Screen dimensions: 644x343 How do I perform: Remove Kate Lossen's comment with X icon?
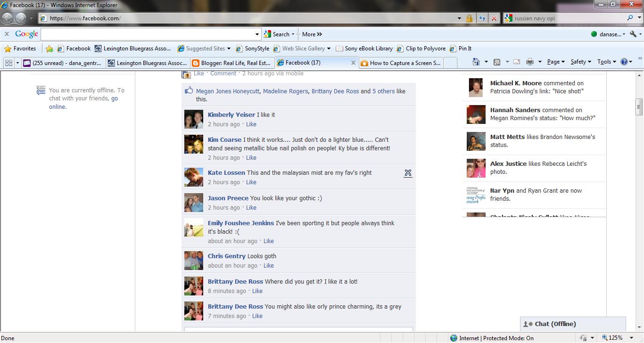(x=408, y=173)
